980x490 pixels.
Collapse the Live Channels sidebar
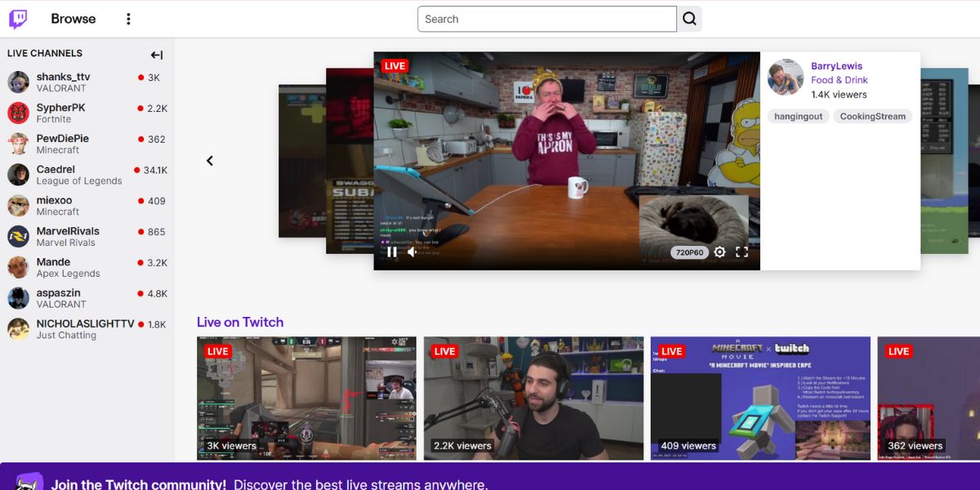click(x=157, y=53)
